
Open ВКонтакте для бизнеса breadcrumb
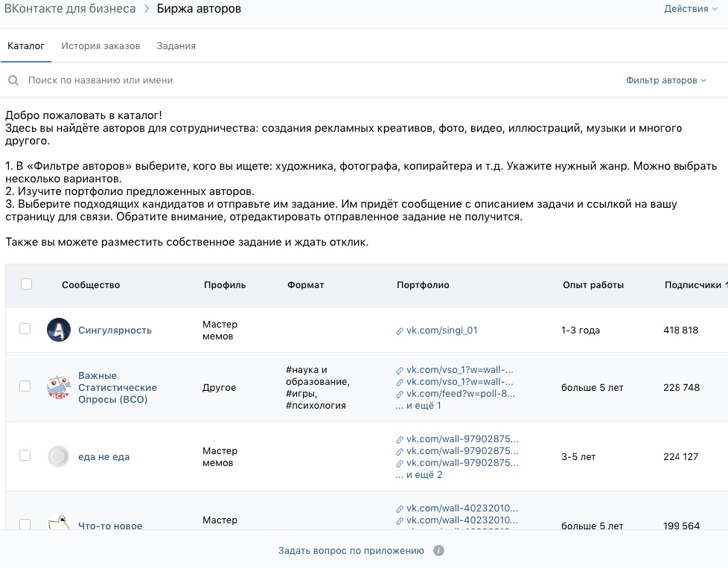pos(70,9)
